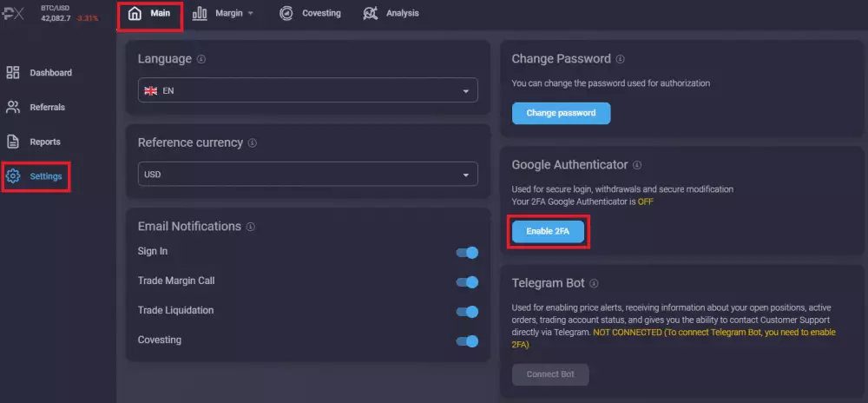
Task: Click info icon next to Google Authenticator
Action: 637,165
